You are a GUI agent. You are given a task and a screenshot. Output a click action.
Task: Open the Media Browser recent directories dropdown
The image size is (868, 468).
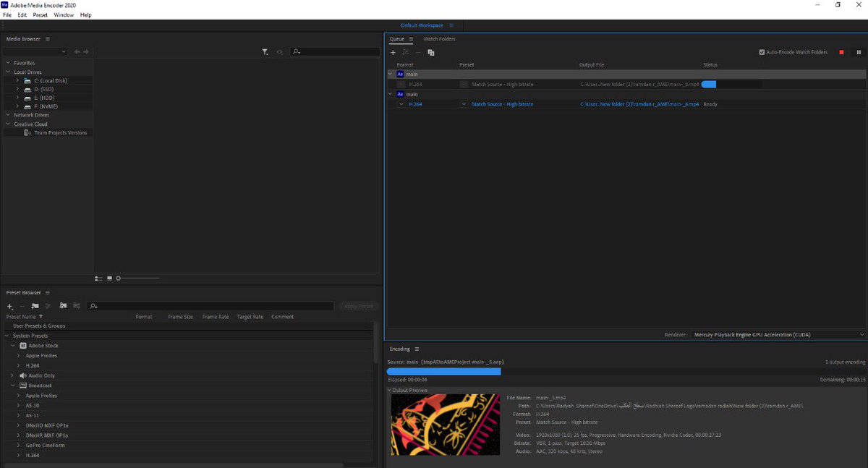pyautogui.click(x=35, y=52)
